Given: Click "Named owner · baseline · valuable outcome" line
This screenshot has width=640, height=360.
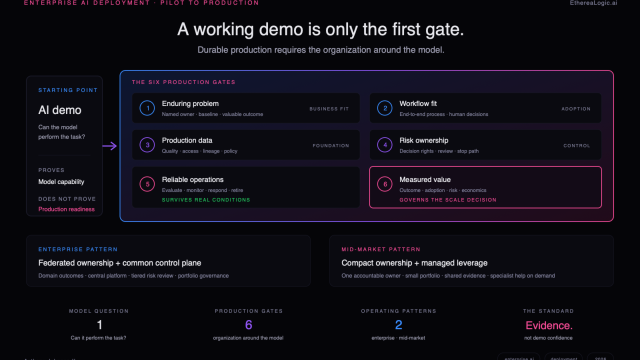Looking at the screenshot, I should pyautogui.click(x=212, y=114).
